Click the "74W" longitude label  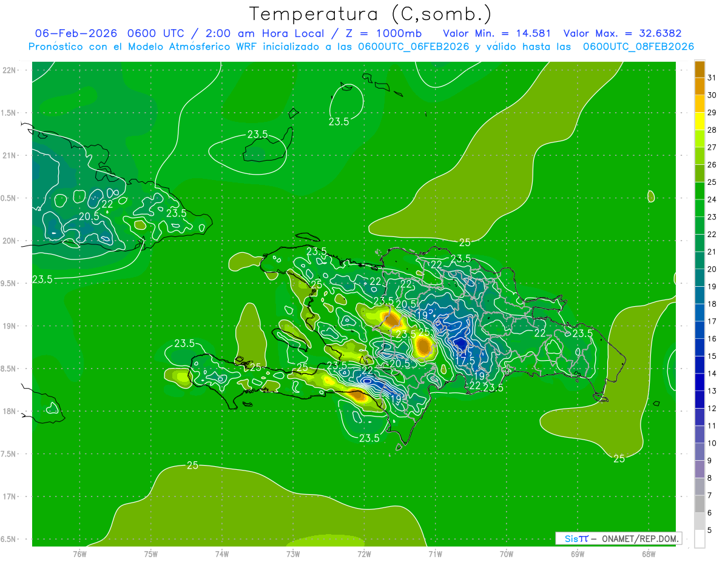tap(222, 554)
